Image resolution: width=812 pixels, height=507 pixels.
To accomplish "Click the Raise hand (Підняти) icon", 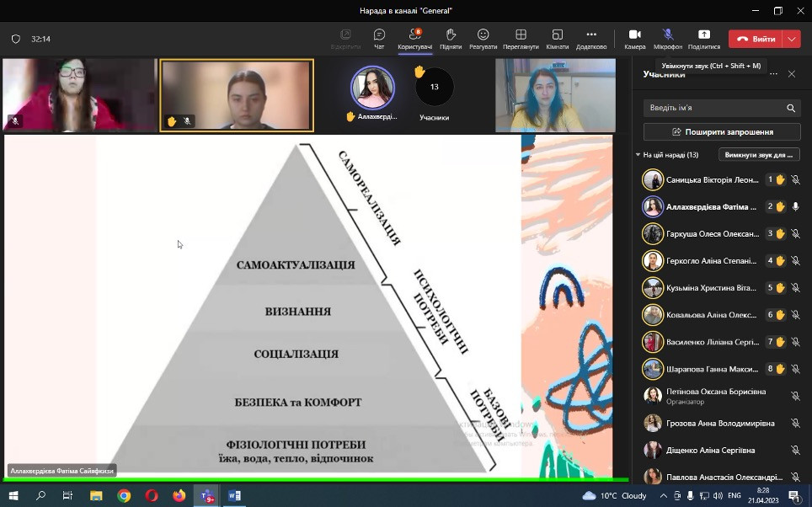I will pyautogui.click(x=451, y=38).
